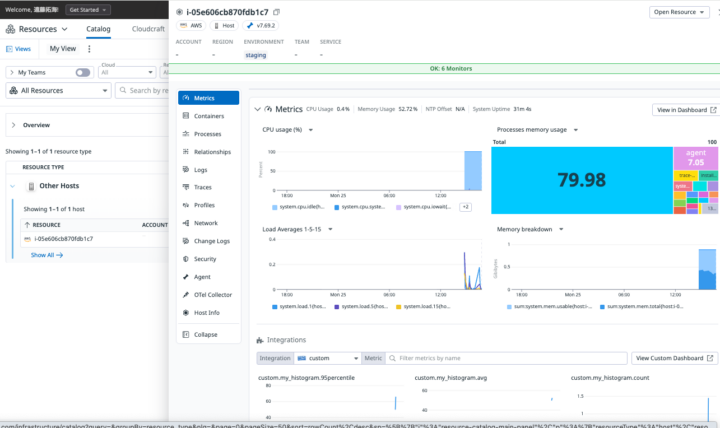The width and height of the screenshot is (720, 428).
Task: Click the system.load.15 legend swatch
Action: pyautogui.click(x=398, y=307)
